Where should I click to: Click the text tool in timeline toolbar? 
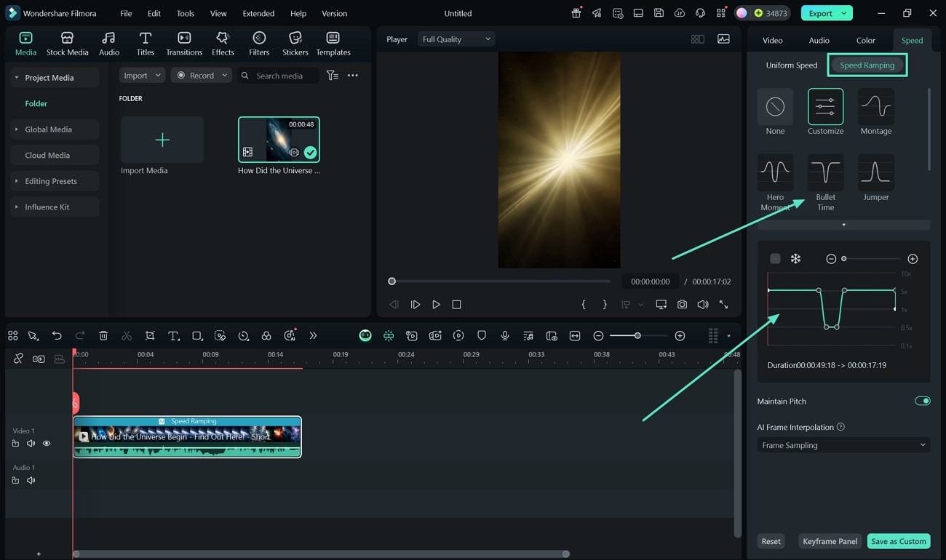(x=173, y=335)
